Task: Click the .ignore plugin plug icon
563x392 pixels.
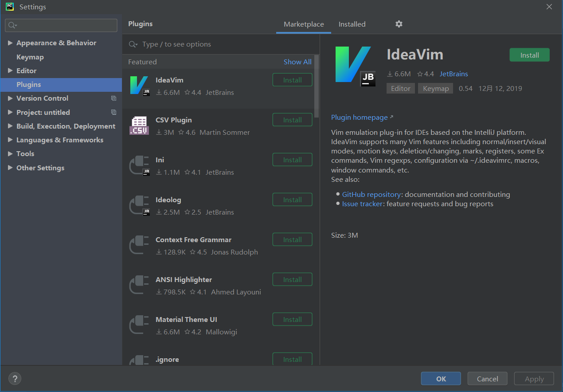Action: (x=139, y=361)
